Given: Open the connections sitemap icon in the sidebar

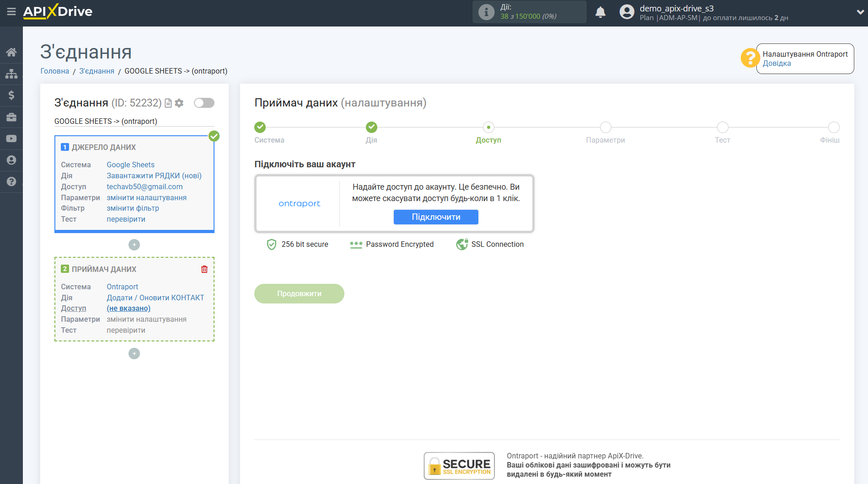Looking at the screenshot, I should tap(11, 74).
